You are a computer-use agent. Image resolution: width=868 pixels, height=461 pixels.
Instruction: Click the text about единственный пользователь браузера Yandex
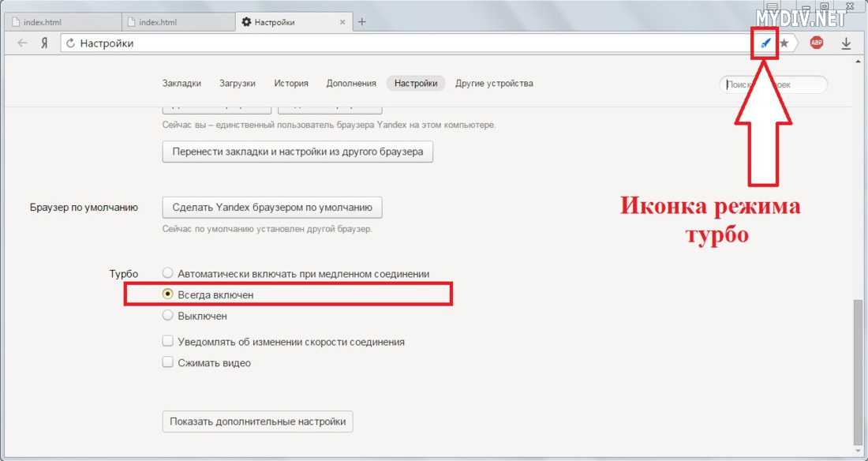(329, 126)
